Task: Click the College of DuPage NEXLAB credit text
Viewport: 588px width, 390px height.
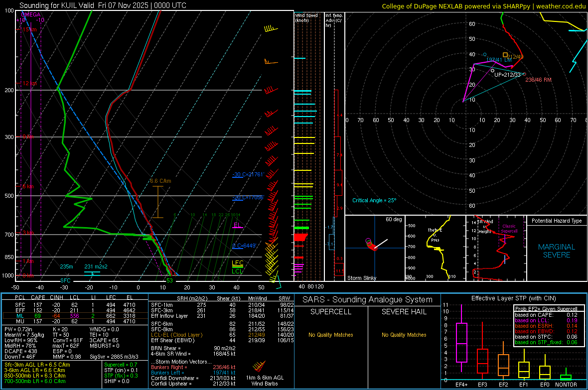Action: click(x=483, y=6)
